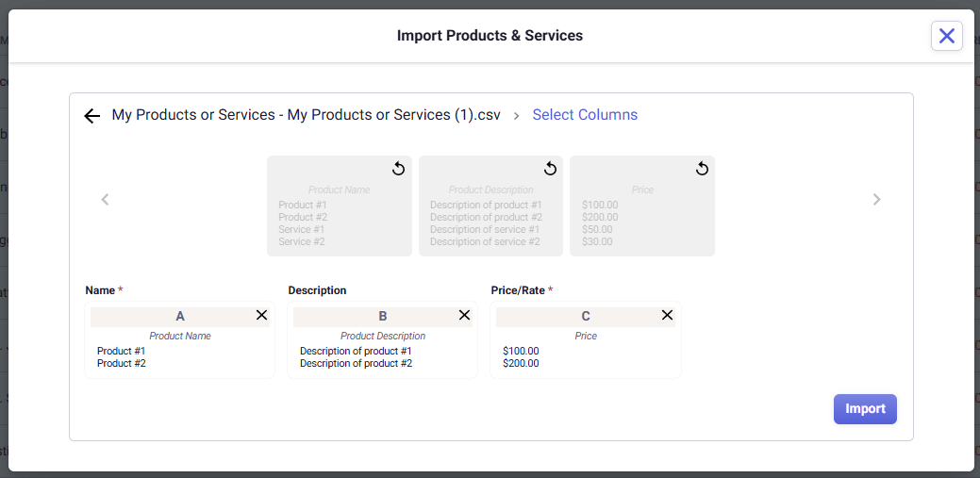Go to the CSV file name breadcrumb

point(306,115)
